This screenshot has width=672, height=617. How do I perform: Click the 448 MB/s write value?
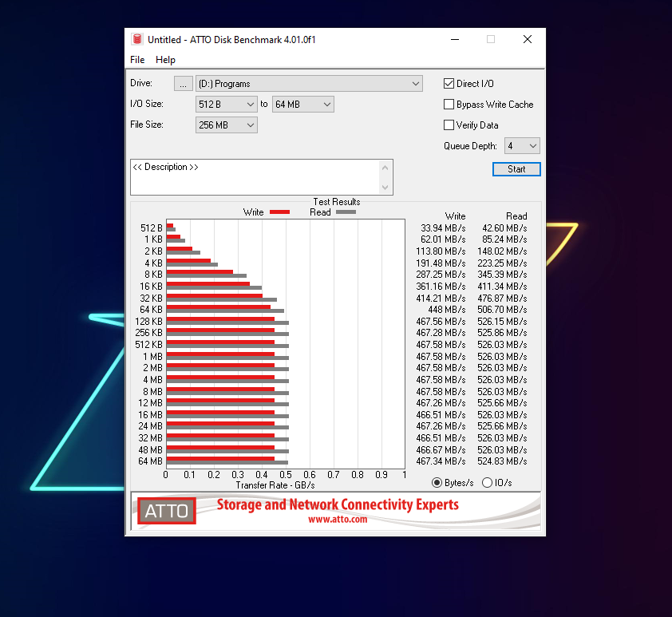[447, 310]
